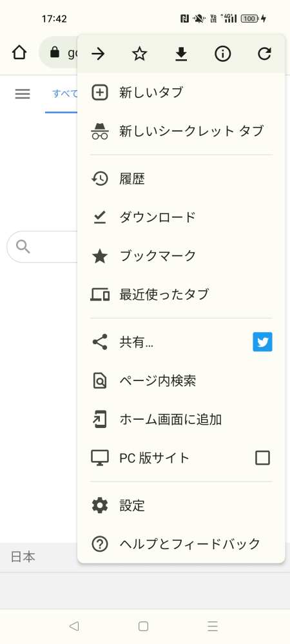Open 履歴 from the menu
Viewport: 290px width, 644px height.
pyautogui.click(x=181, y=179)
